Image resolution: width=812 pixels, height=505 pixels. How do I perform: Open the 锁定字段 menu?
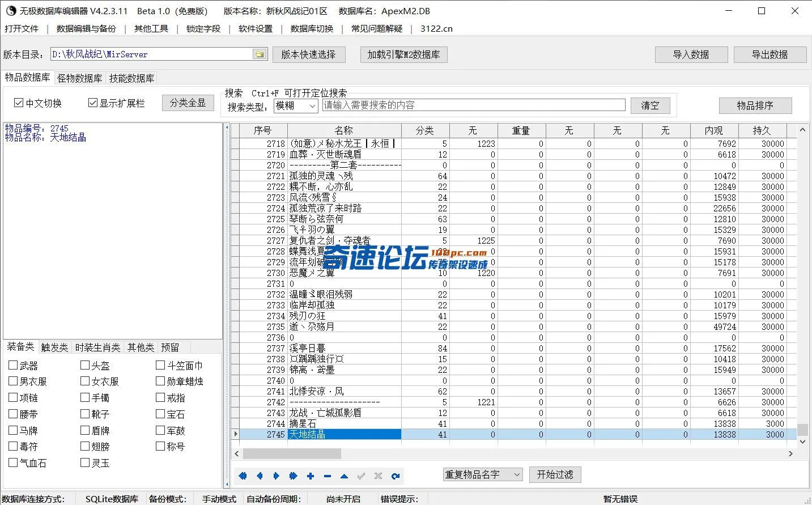[203, 28]
